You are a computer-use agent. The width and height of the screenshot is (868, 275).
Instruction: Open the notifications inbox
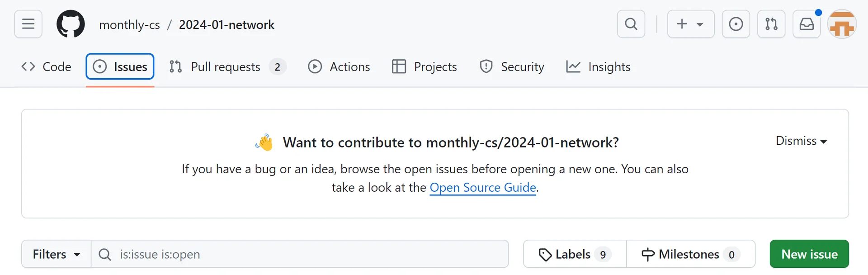(807, 24)
